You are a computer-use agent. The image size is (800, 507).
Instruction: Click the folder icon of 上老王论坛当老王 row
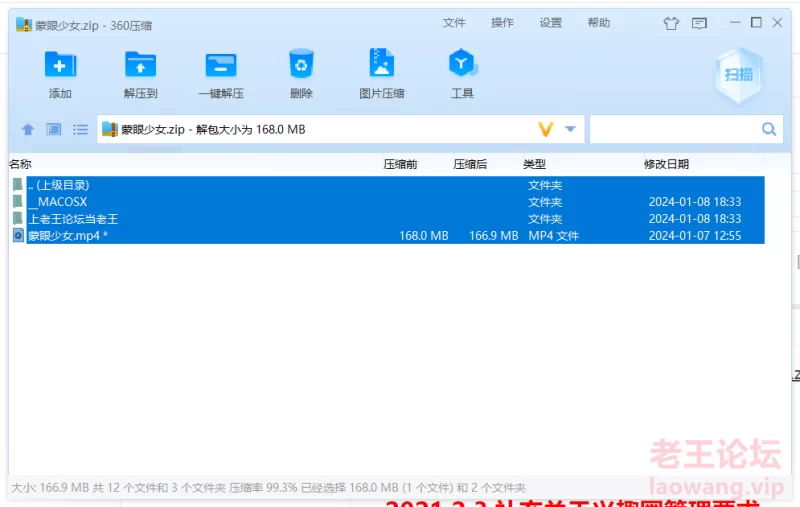click(x=18, y=218)
